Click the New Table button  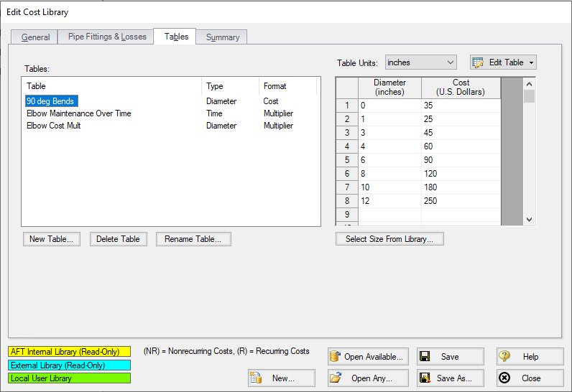tap(51, 239)
